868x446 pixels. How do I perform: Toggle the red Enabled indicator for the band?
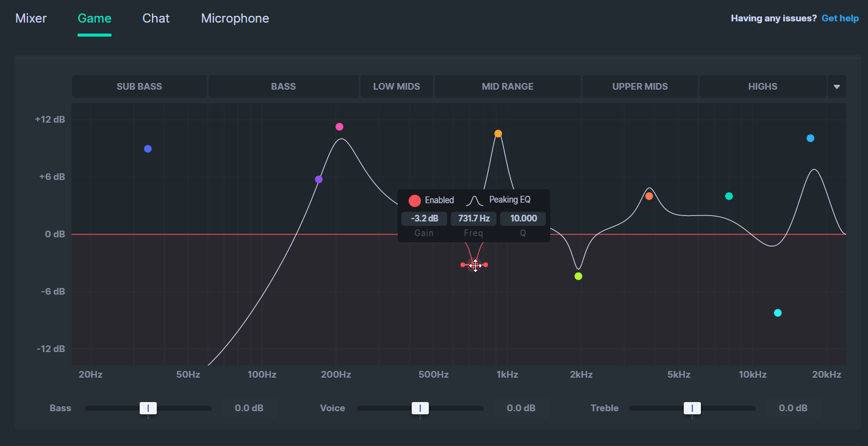(415, 200)
